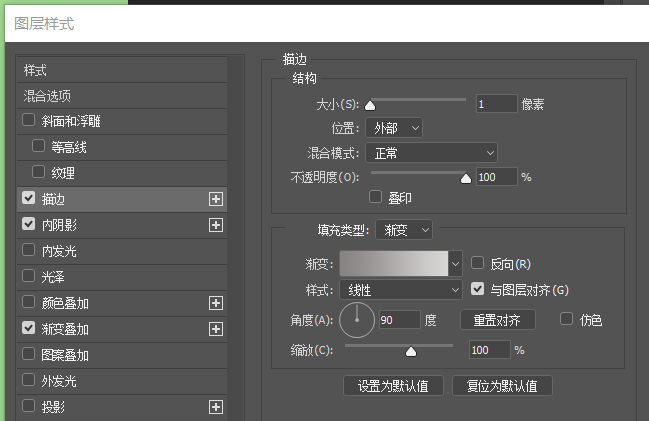Click the 复位为默认值 button
Image resolution: width=649 pixels, height=421 pixels.
(x=502, y=386)
